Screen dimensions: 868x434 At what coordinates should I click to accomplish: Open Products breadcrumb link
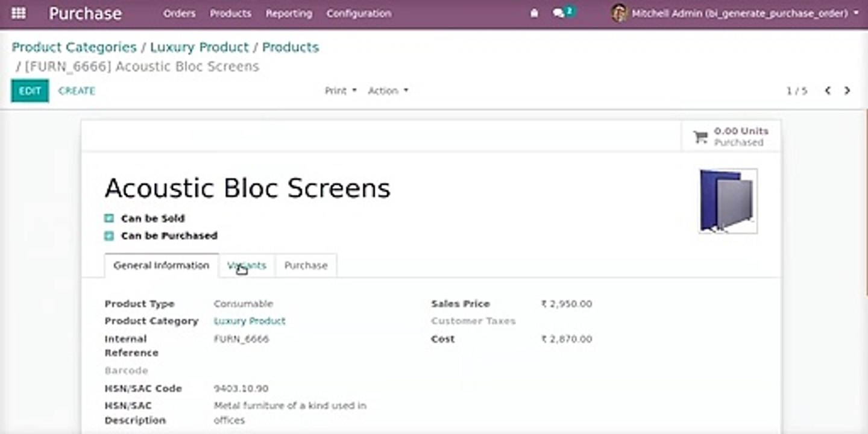click(291, 47)
